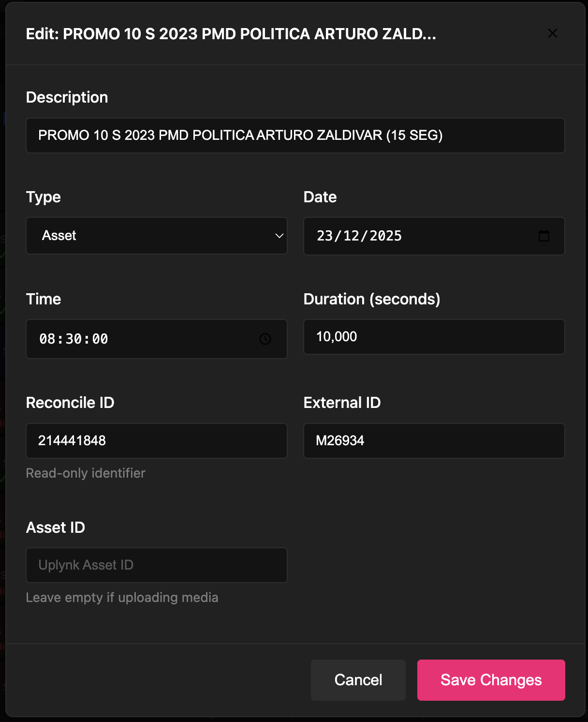Close the Edit dialog with the X

(552, 33)
